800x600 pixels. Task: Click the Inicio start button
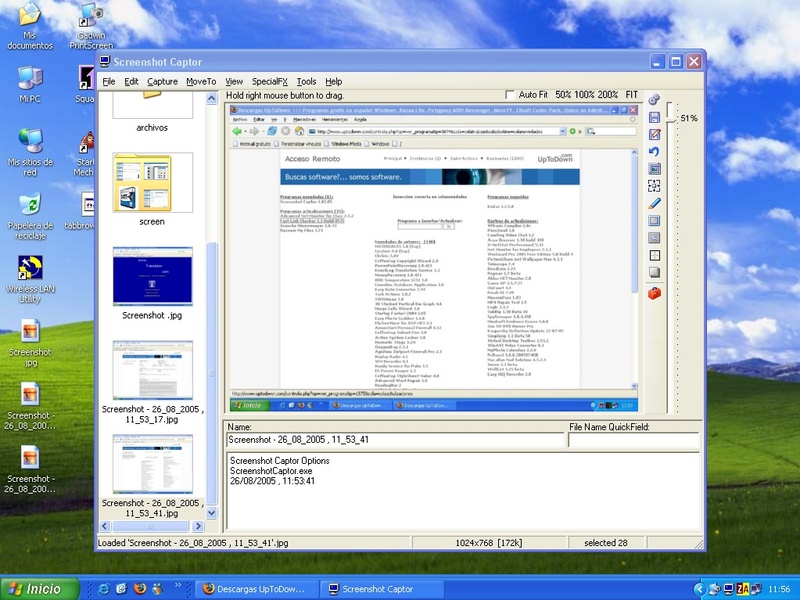point(39,589)
